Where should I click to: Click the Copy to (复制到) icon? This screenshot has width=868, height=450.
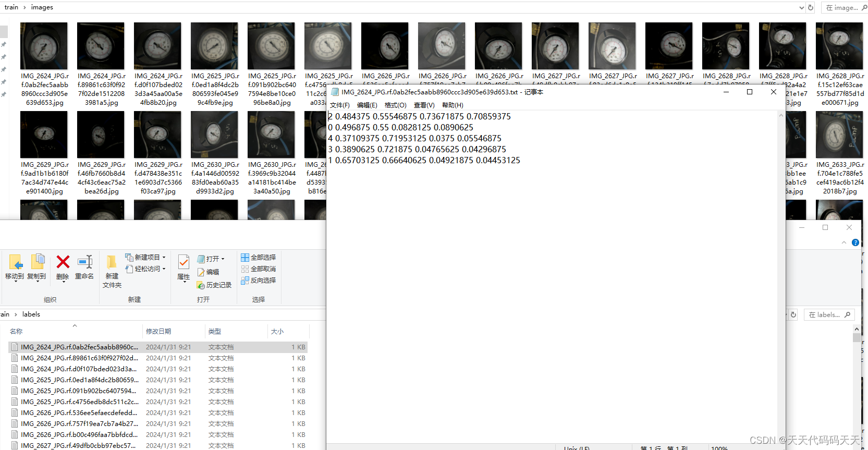(37, 262)
